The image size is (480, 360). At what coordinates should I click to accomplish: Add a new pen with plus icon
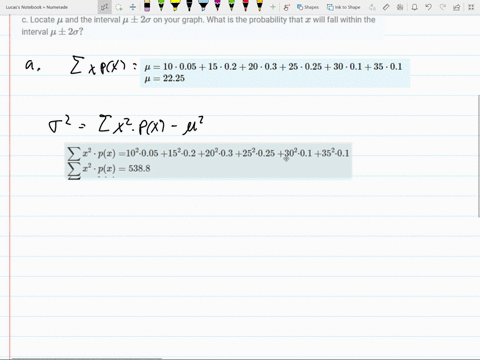tap(273, 7)
